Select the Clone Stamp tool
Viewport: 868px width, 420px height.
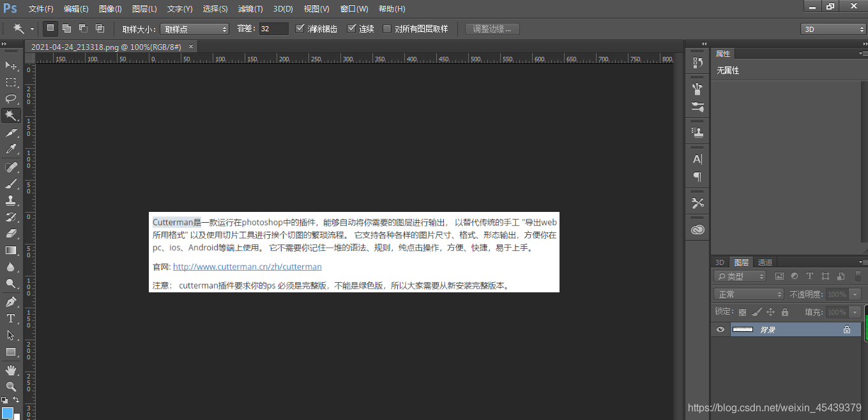[x=11, y=200]
